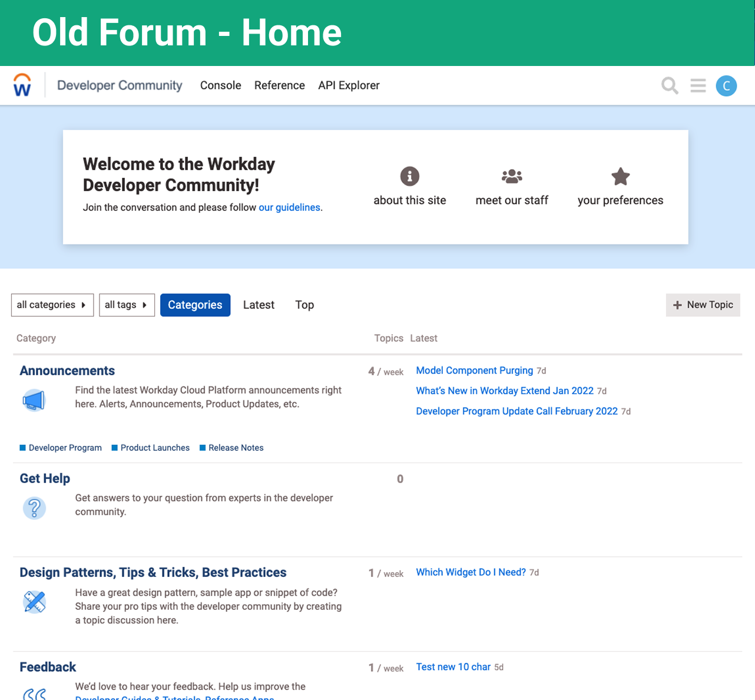Open 'Test new 10 char' topic
This screenshot has width=755, height=700.
(x=453, y=667)
